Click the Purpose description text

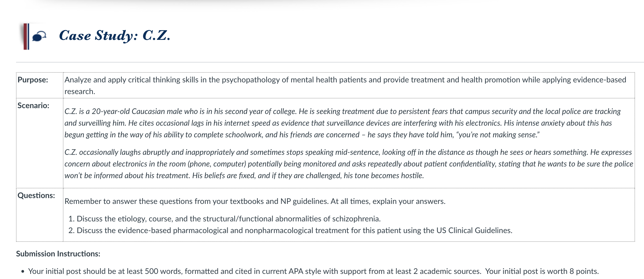coord(345,86)
